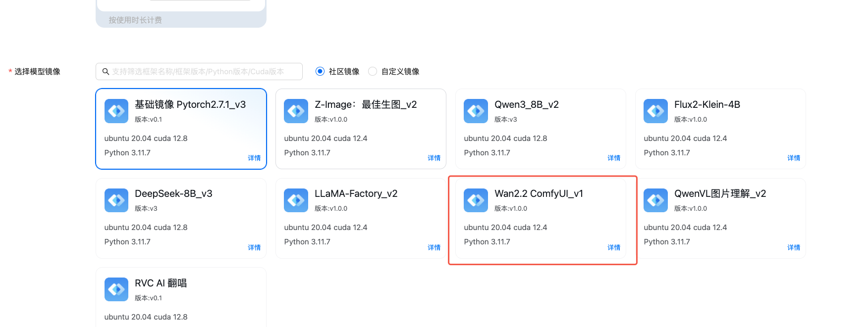Click the LLaMA-Factory_v2 image icon
This screenshot has height=327, width=868.
296,200
